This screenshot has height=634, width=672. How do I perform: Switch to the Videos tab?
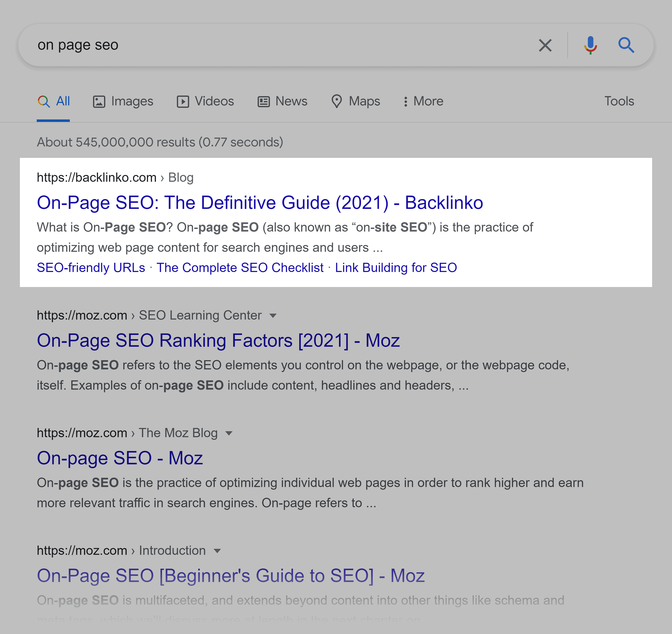click(x=205, y=101)
